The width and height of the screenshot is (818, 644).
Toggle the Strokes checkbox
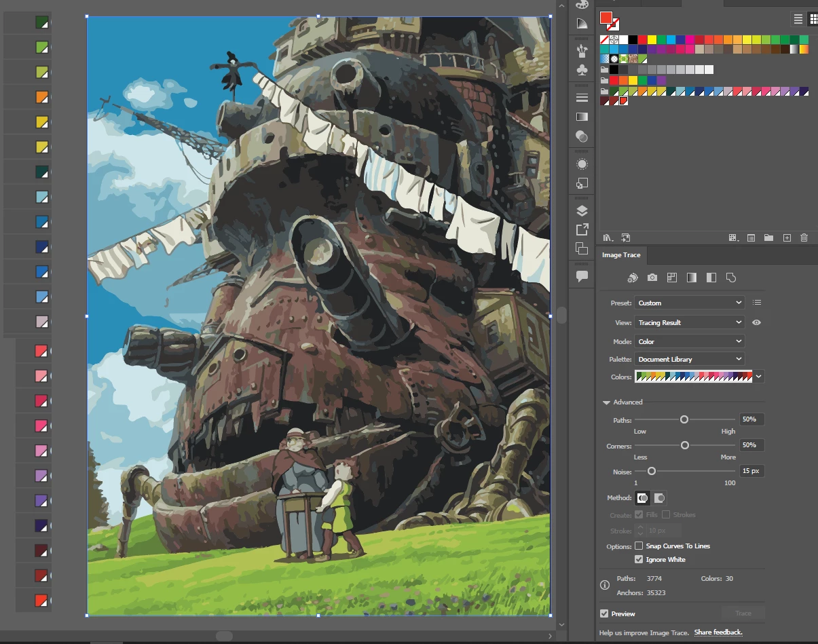pyautogui.click(x=666, y=514)
